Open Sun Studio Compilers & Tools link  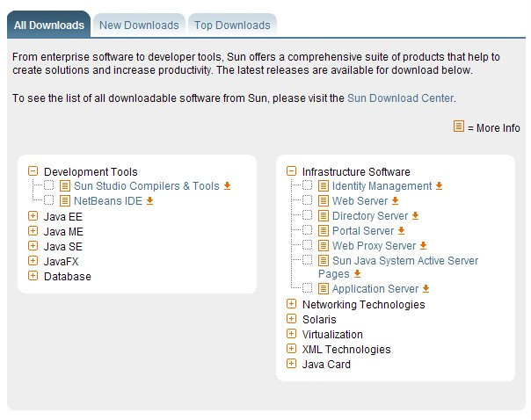coord(147,185)
